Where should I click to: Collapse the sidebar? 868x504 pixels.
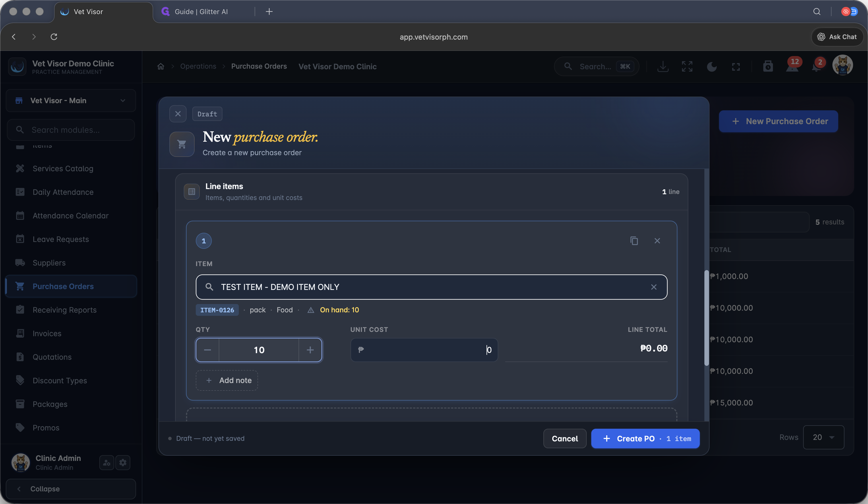(x=71, y=489)
